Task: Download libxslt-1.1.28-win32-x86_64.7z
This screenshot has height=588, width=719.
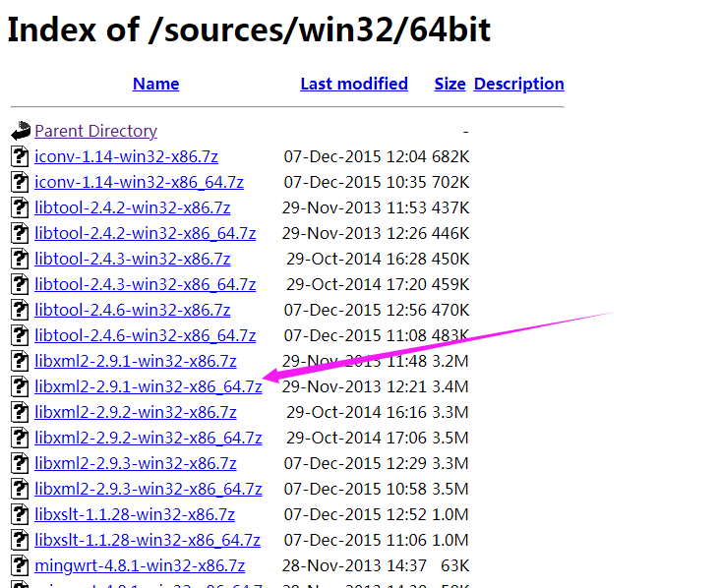Action: [148, 541]
